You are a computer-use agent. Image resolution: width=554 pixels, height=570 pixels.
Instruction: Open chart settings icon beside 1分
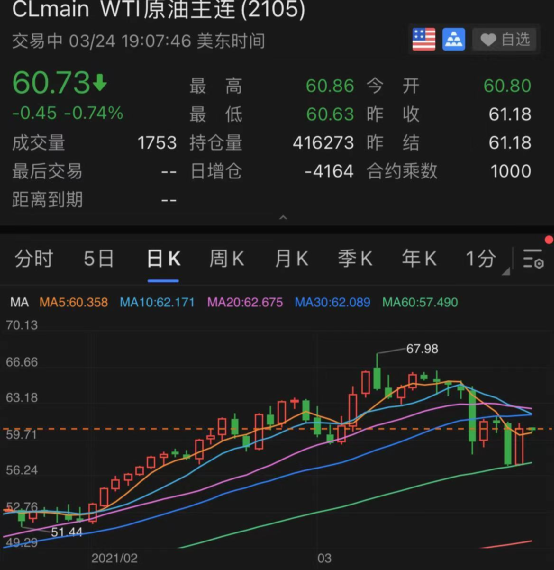pos(533,259)
